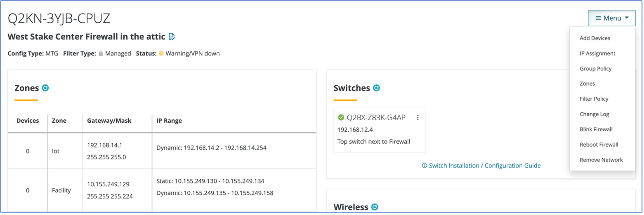The image size is (644, 215).
Task: Click the lock icon next to Managed
Action: [x=100, y=54]
